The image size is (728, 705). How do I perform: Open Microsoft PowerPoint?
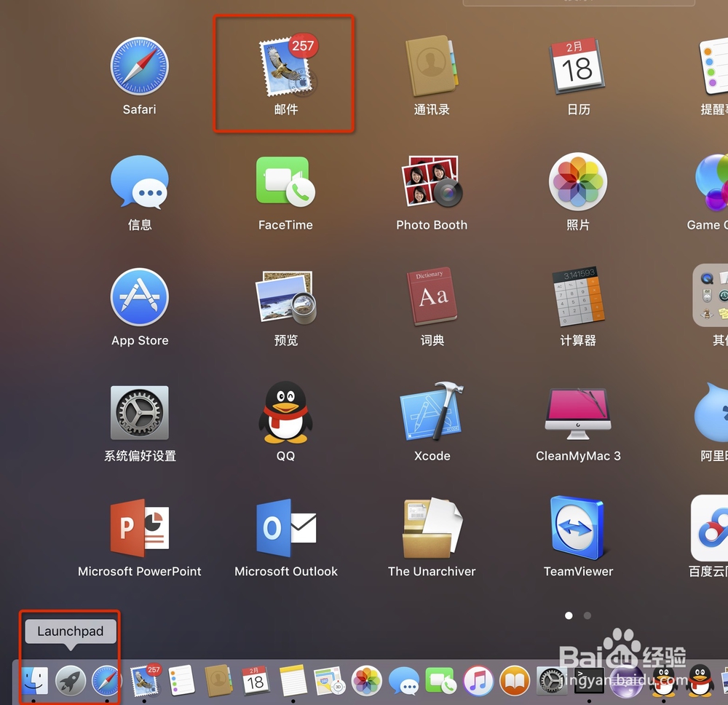[x=139, y=528]
